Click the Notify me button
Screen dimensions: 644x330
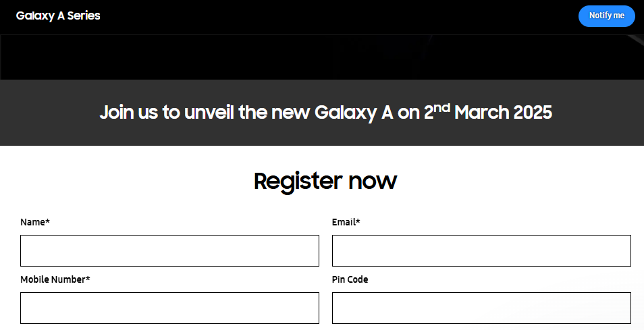click(606, 16)
